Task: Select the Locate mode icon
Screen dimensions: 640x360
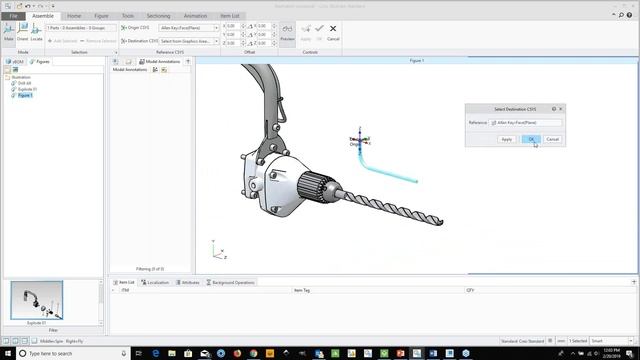Action: click(36, 31)
